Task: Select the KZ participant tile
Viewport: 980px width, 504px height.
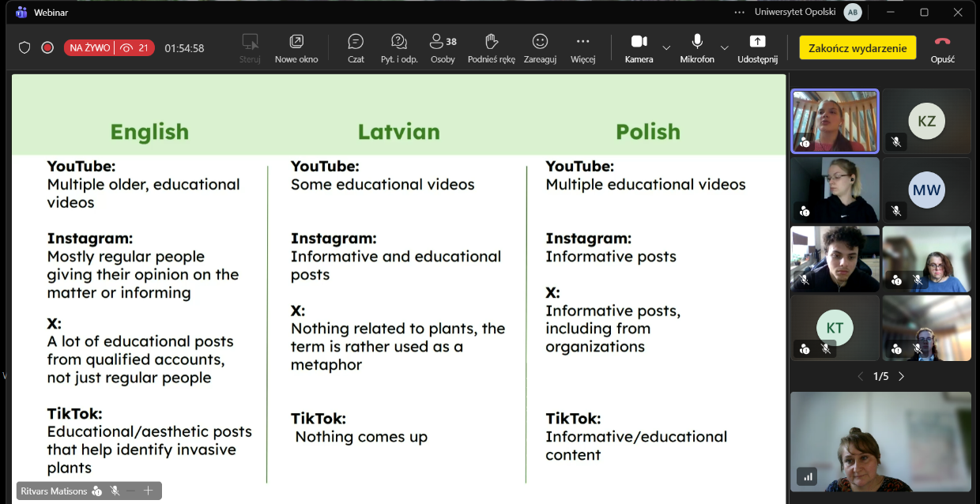Action: (927, 121)
